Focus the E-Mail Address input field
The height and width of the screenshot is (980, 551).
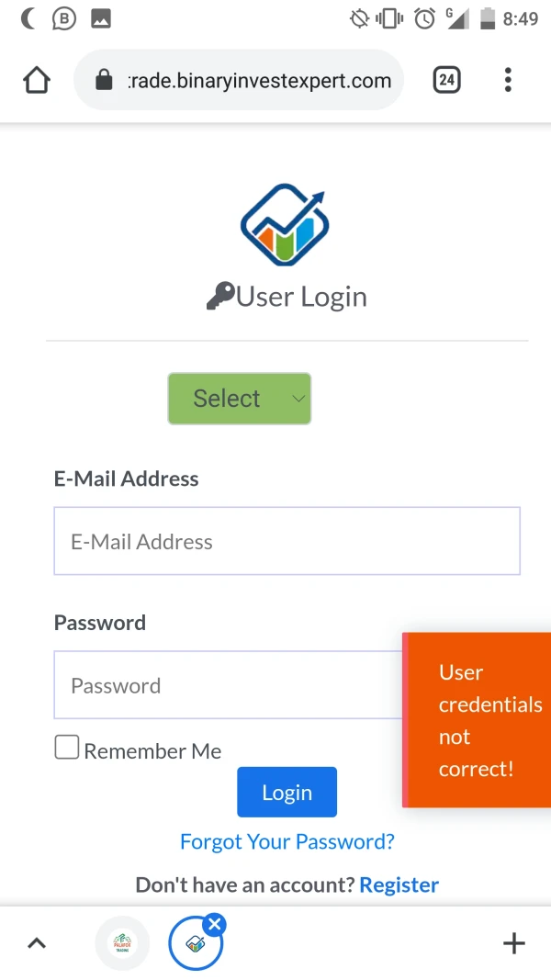point(287,541)
